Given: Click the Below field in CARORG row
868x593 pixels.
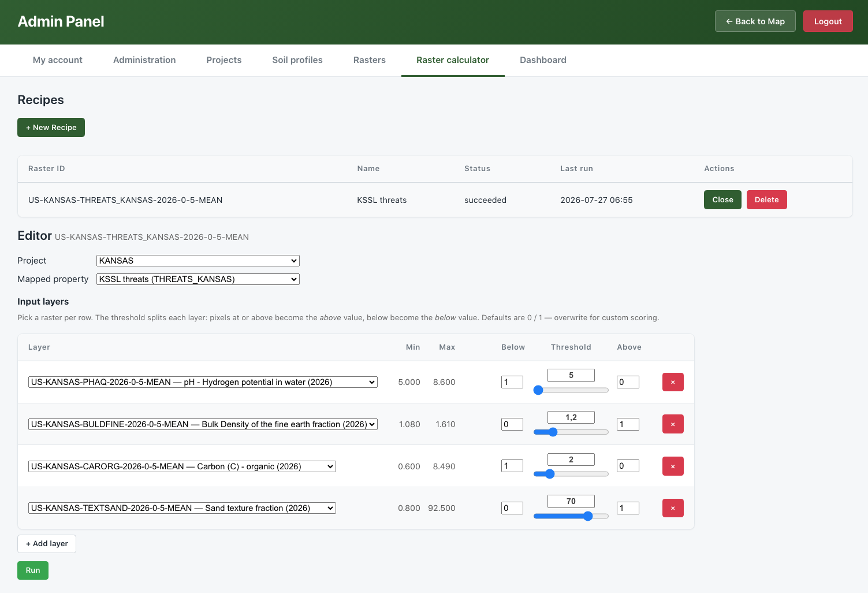Looking at the screenshot, I should coord(512,466).
